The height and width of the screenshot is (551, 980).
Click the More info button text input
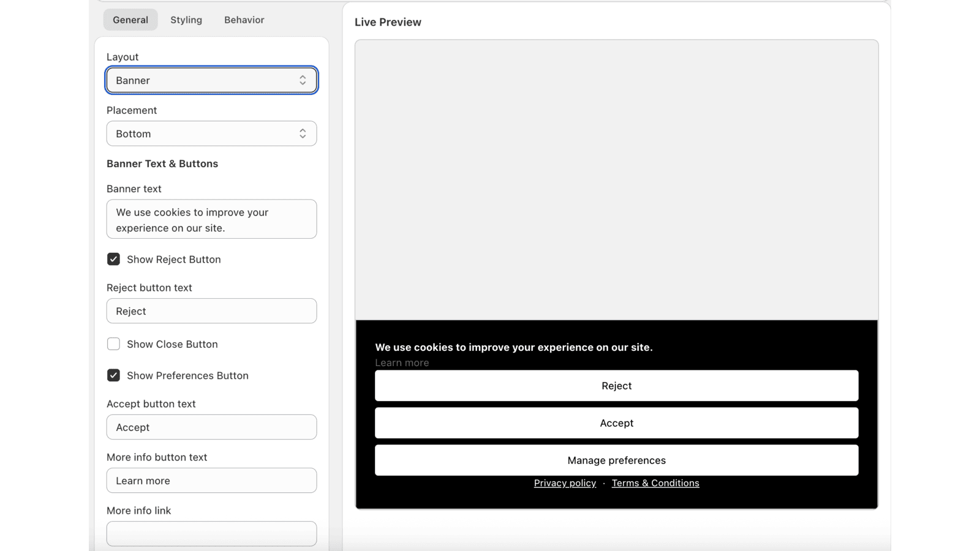211,481
